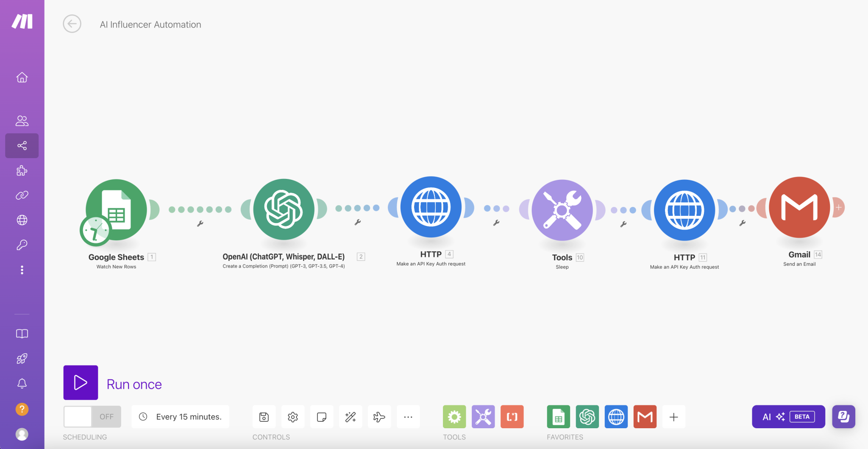This screenshot has height=449, width=868.
Task: Open the Google Sheets Watch New Rows module
Action: [117, 210]
